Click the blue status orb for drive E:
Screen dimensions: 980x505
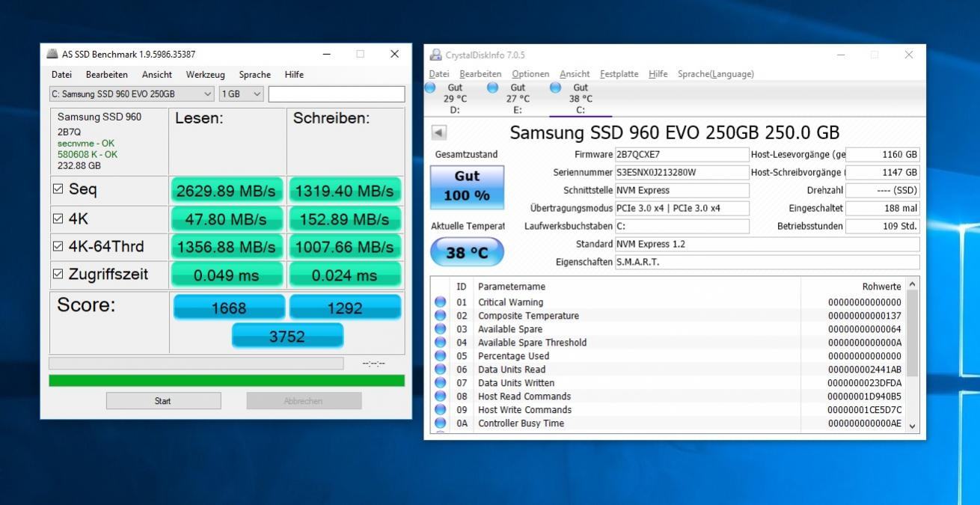click(492, 88)
